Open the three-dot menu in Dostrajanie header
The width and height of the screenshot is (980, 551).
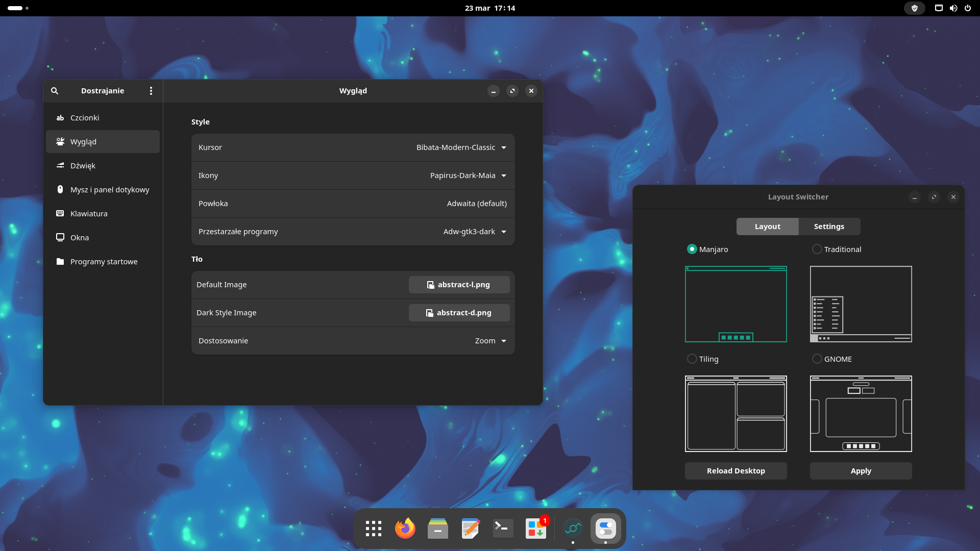pyautogui.click(x=151, y=91)
